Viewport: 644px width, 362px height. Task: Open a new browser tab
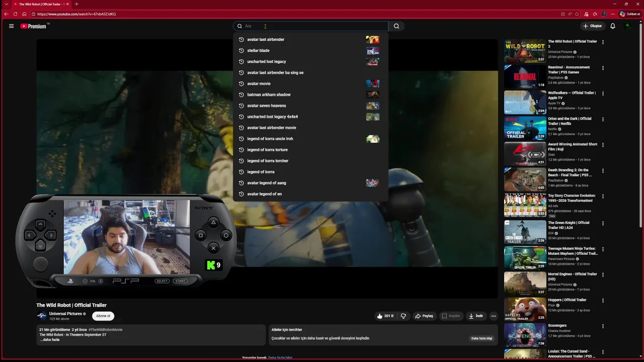[x=76, y=4]
